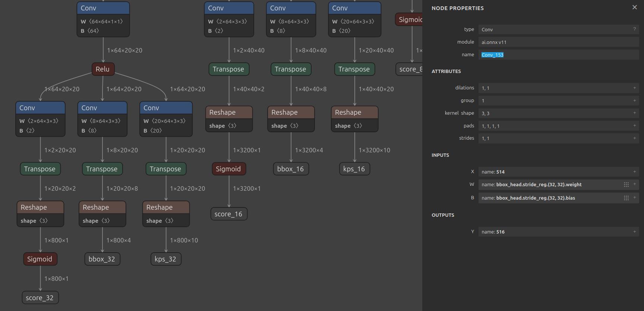The image size is (644, 311).
Task: Expand the kernel shape attribute details
Action: [634, 113]
